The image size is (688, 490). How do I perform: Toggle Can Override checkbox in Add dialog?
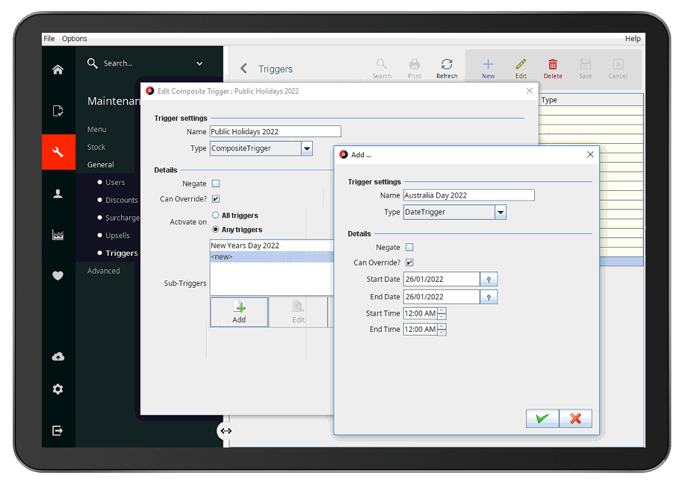(409, 262)
